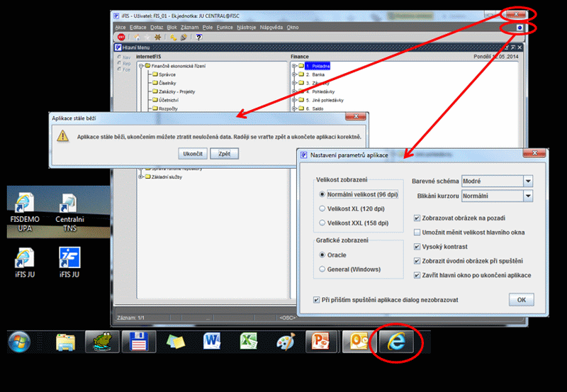Expand the 2. Banka node
Image resolution: width=567 pixels, height=392 pixels.
click(x=294, y=74)
